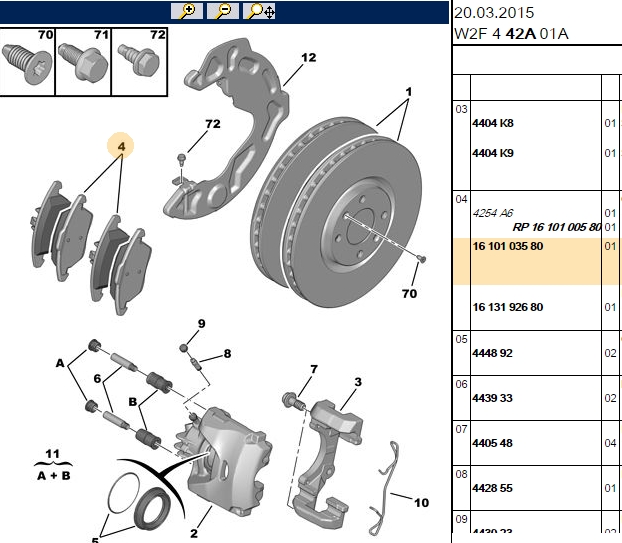The width and height of the screenshot is (622, 543).
Task: Select part number 4405 48
Action: [492, 443]
